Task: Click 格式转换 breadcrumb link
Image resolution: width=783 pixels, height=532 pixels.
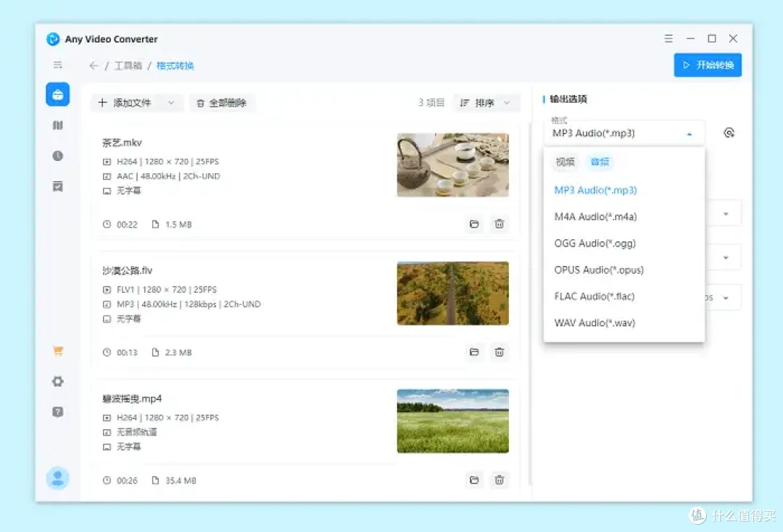Action: (175, 65)
